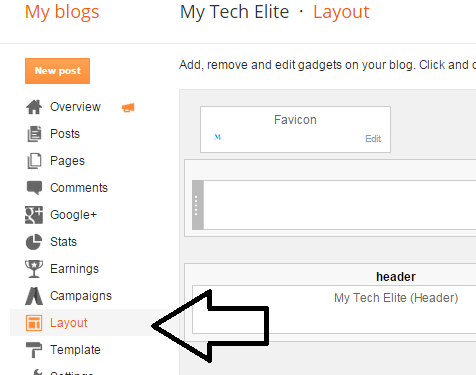Screen dimensions: 476x375
Task: Click the Campaigns icon
Action: point(34,296)
